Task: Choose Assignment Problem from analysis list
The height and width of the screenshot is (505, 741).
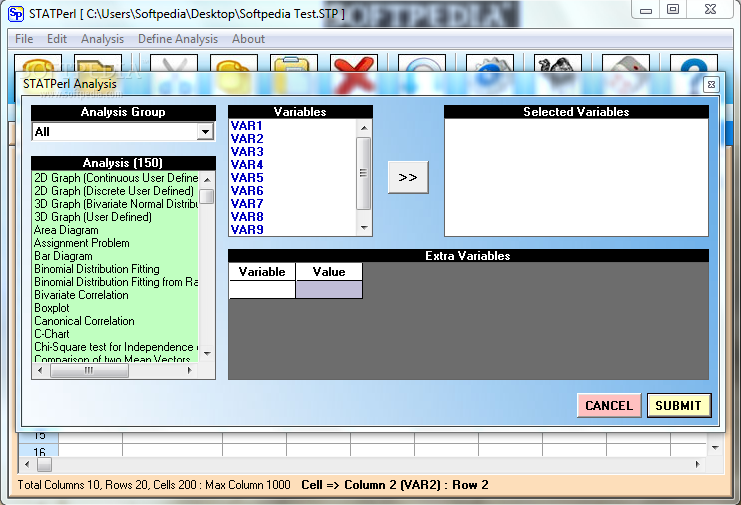Action: 82,243
